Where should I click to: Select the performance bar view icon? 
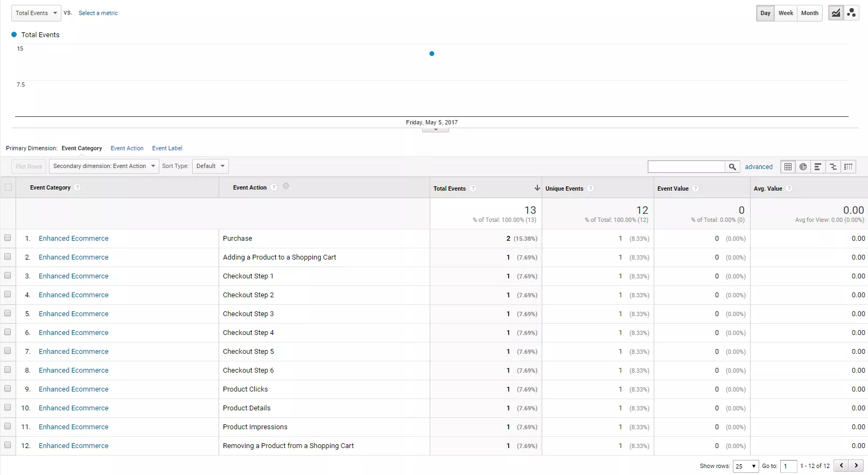pos(818,167)
